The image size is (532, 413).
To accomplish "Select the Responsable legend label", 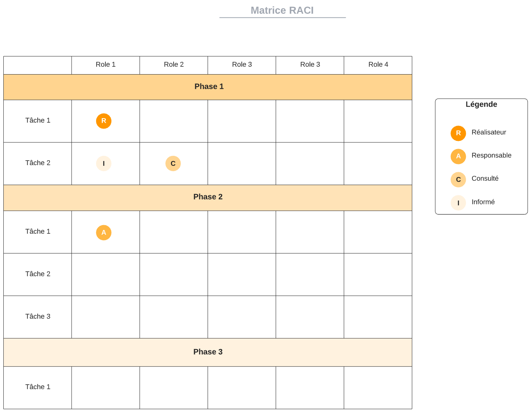I will point(491,155).
